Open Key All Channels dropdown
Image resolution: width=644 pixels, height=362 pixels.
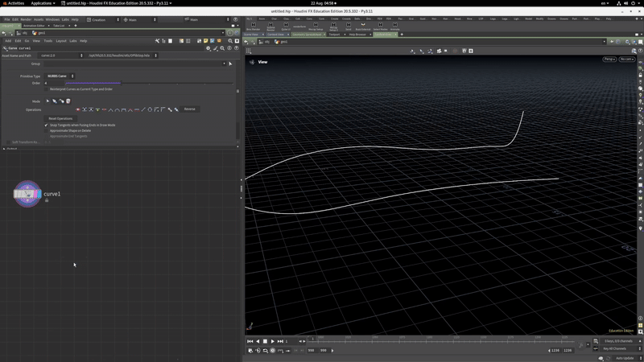620,349
